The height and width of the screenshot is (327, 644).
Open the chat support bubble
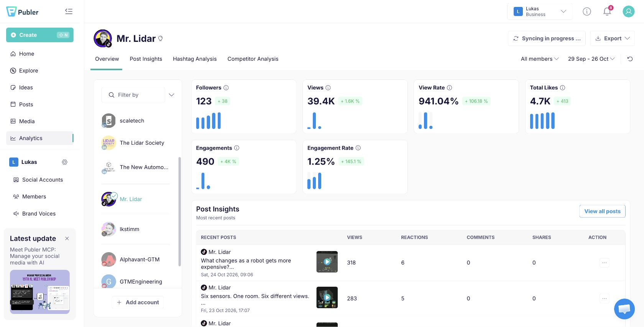[624, 309]
